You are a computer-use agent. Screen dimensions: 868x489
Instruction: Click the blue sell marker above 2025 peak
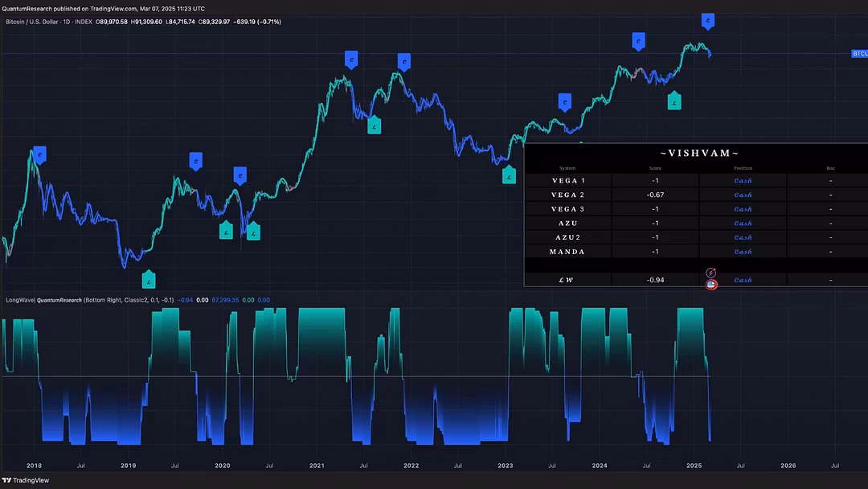pos(707,21)
